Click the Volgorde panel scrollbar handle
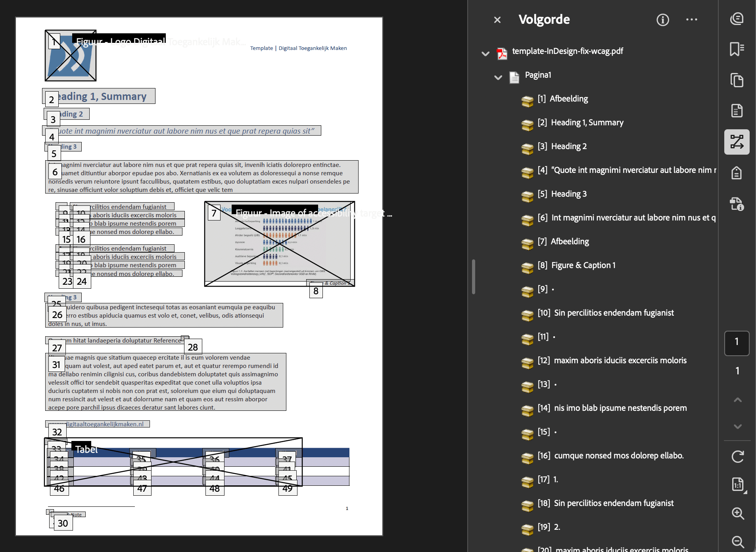Image resolution: width=756 pixels, height=552 pixels. pyautogui.click(x=473, y=276)
